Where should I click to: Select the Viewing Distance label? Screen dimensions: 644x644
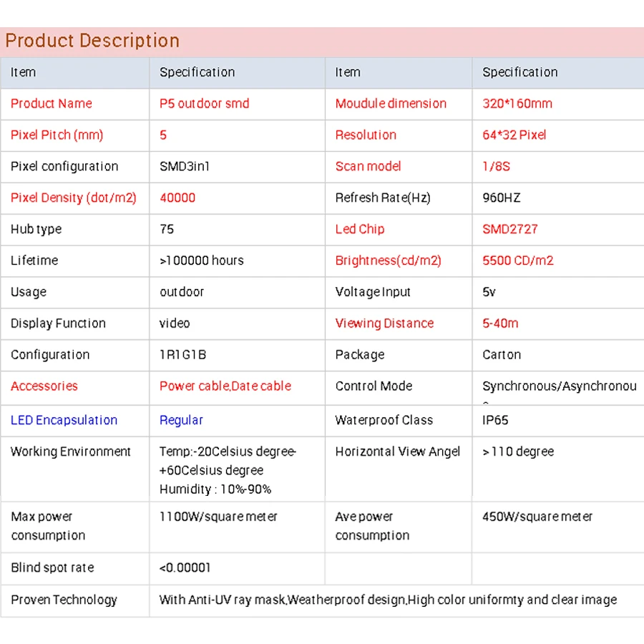click(x=384, y=323)
